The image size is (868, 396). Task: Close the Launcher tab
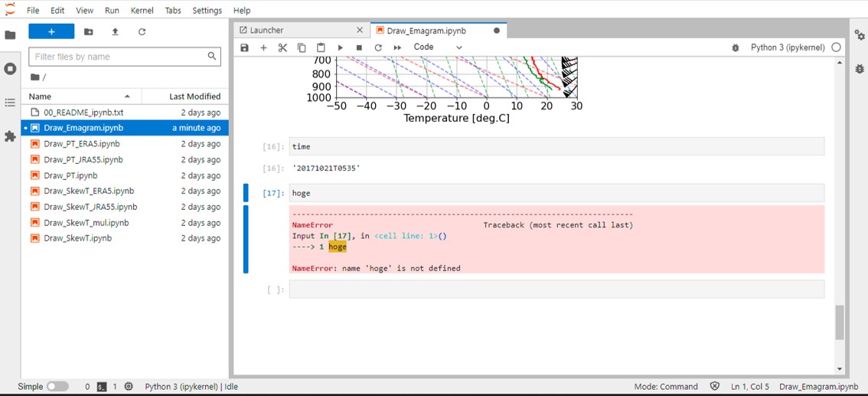point(360,31)
